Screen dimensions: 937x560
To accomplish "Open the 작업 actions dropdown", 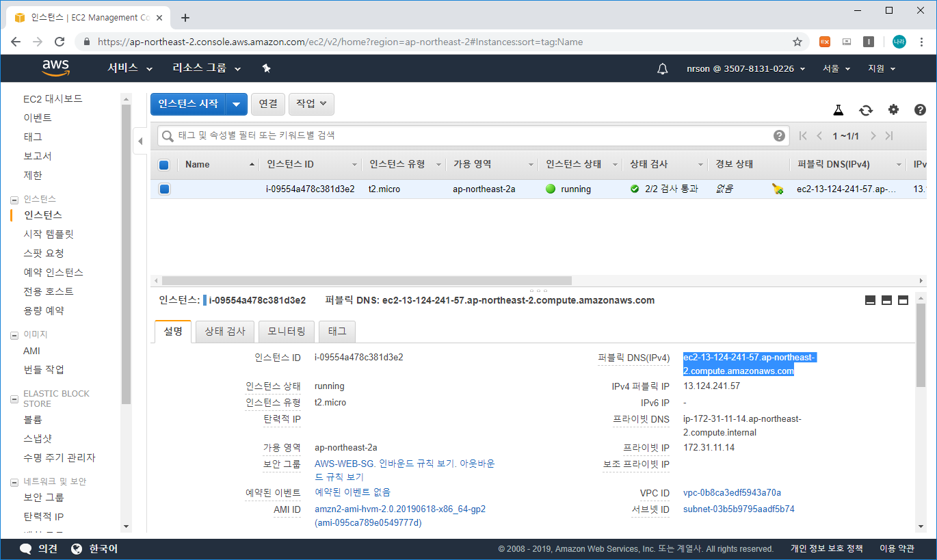I will (311, 104).
